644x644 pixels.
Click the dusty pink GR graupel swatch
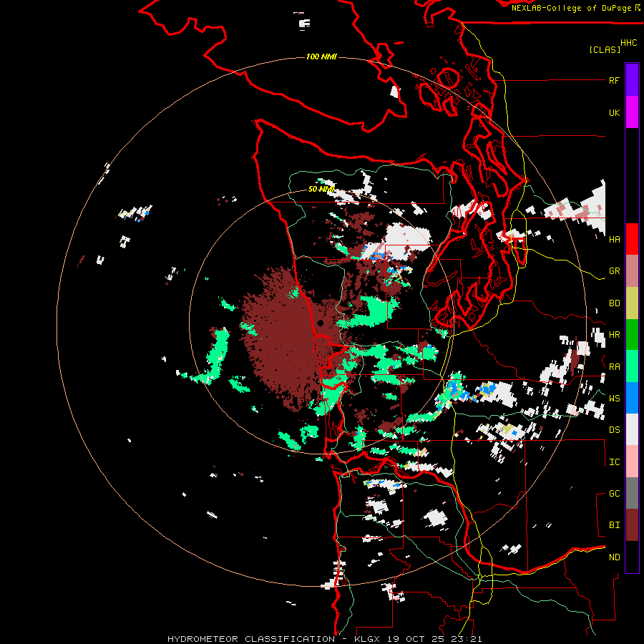(632, 271)
